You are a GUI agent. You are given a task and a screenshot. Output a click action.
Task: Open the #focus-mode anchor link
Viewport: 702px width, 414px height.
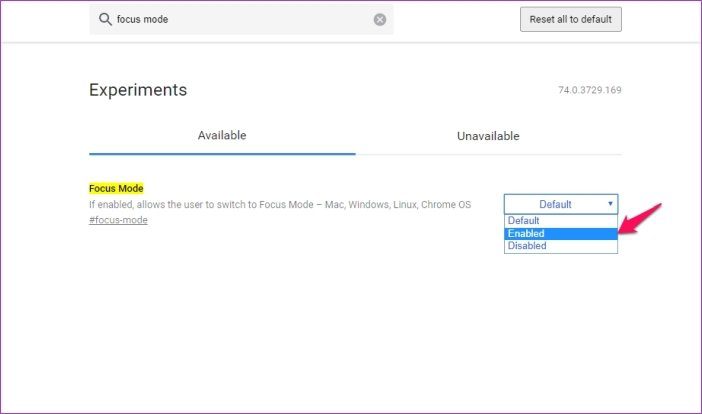tap(118, 220)
